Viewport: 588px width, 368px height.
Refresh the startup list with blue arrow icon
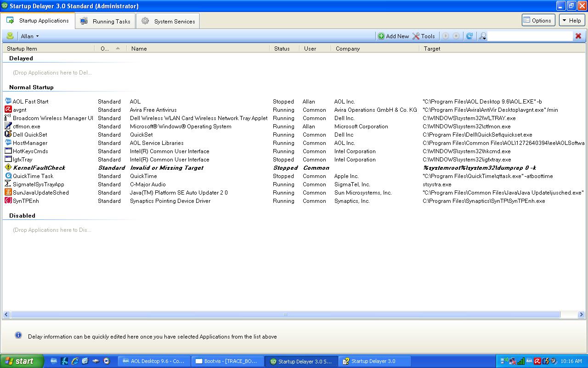pyautogui.click(x=469, y=36)
